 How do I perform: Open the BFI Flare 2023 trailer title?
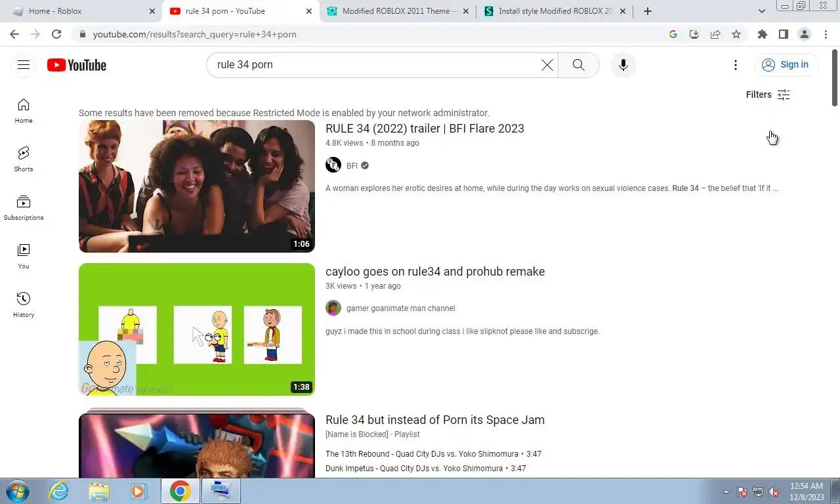click(425, 129)
